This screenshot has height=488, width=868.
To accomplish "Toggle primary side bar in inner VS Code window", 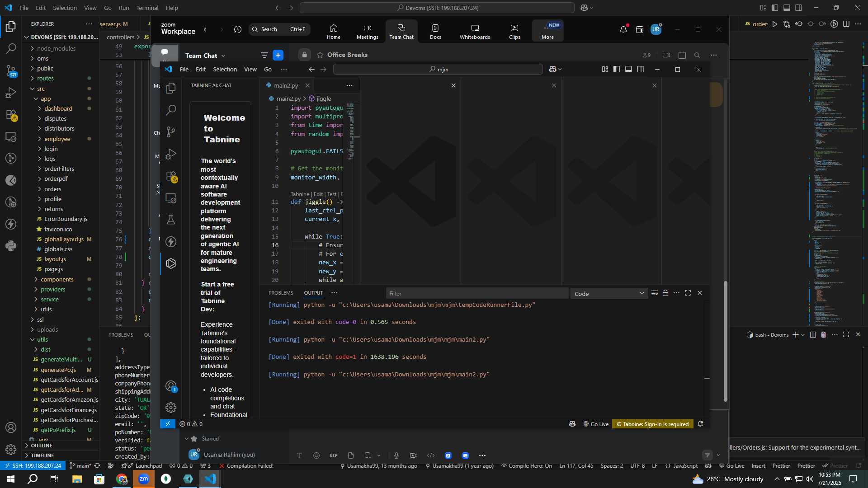I will click(x=617, y=69).
